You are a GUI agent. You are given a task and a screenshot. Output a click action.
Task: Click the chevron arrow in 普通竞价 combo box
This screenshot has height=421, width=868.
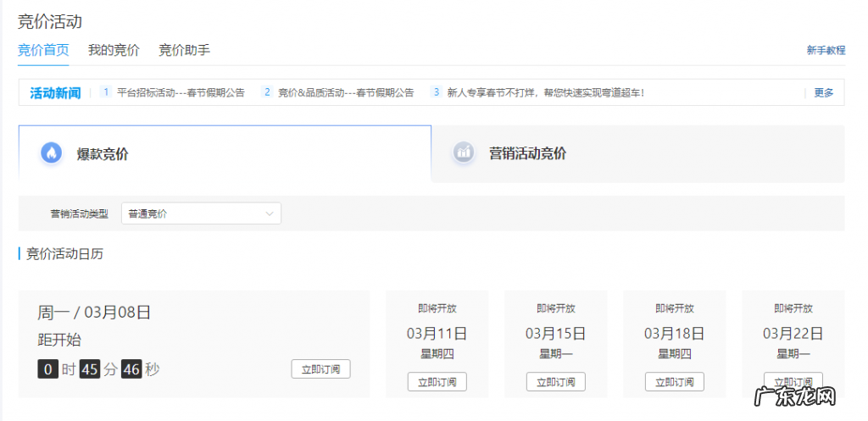click(x=270, y=213)
